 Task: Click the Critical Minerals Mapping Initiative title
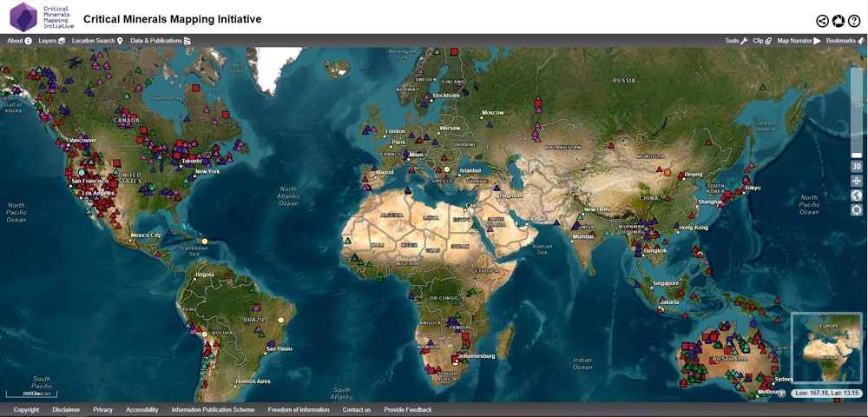pyautogui.click(x=172, y=19)
